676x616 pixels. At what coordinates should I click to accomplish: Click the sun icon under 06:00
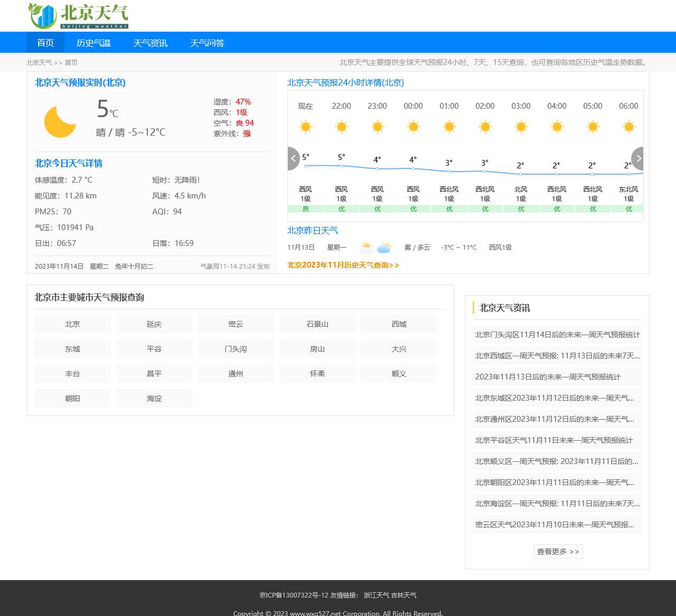(x=628, y=127)
